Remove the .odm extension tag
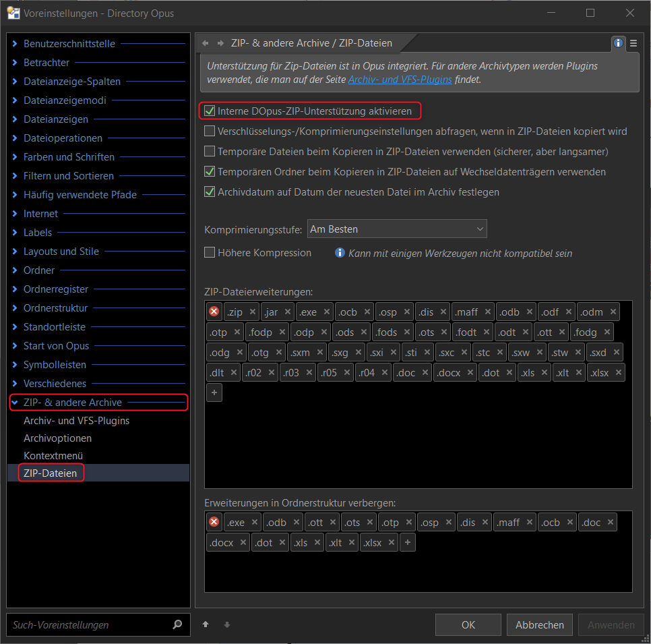Screen dimensions: 651x644 click(613, 312)
